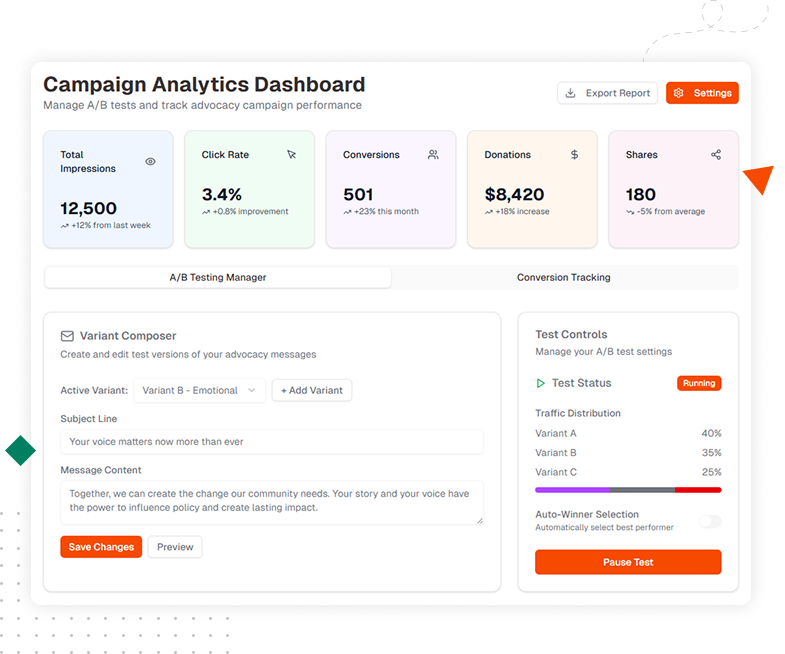
Task: Click the eye icon on Total Impressions card
Action: (x=150, y=161)
